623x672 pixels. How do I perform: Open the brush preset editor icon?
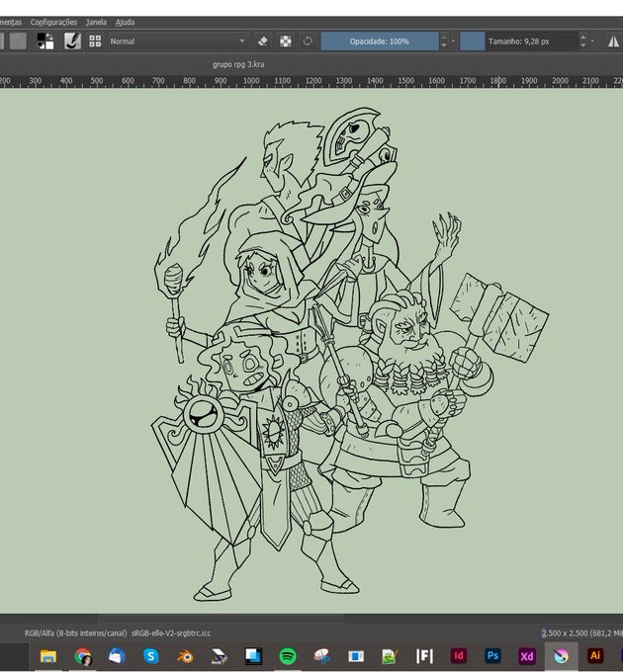coord(72,42)
